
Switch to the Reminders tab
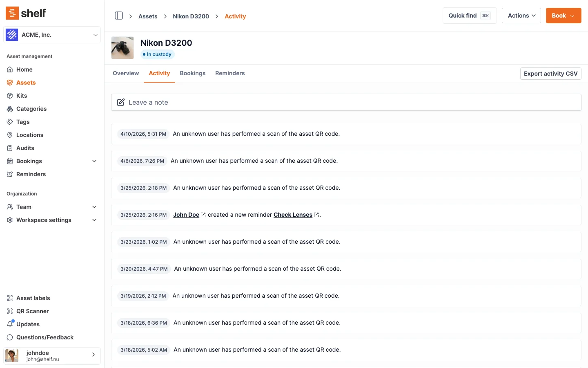(x=230, y=73)
